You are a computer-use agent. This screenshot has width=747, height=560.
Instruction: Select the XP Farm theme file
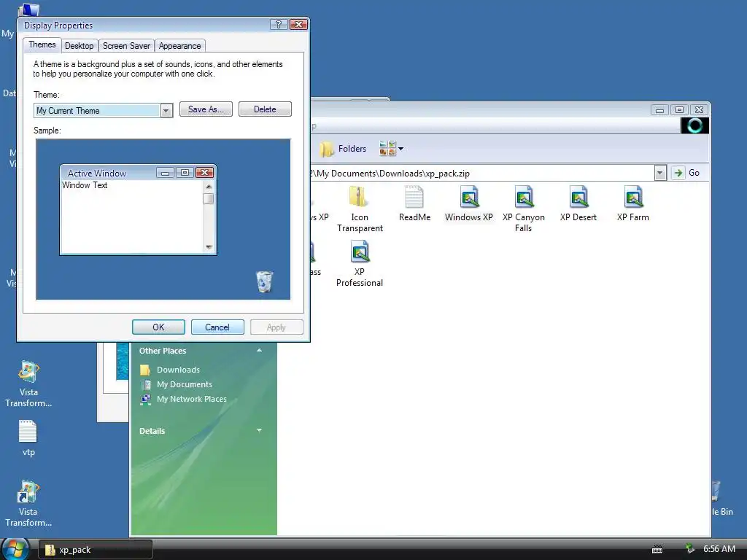tap(632, 204)
